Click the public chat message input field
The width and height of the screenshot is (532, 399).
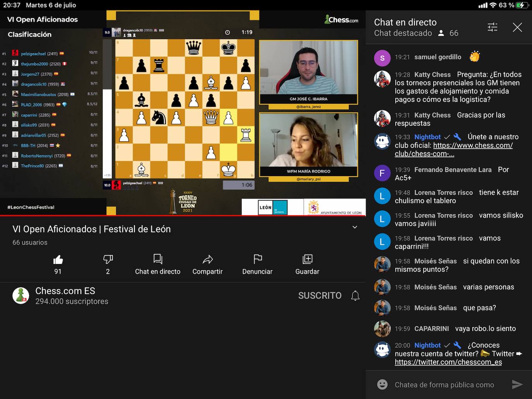click(445, 384)
